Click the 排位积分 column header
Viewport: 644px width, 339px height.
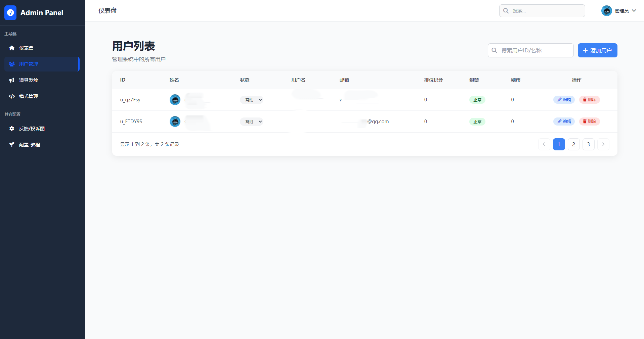tap(433, 80)
